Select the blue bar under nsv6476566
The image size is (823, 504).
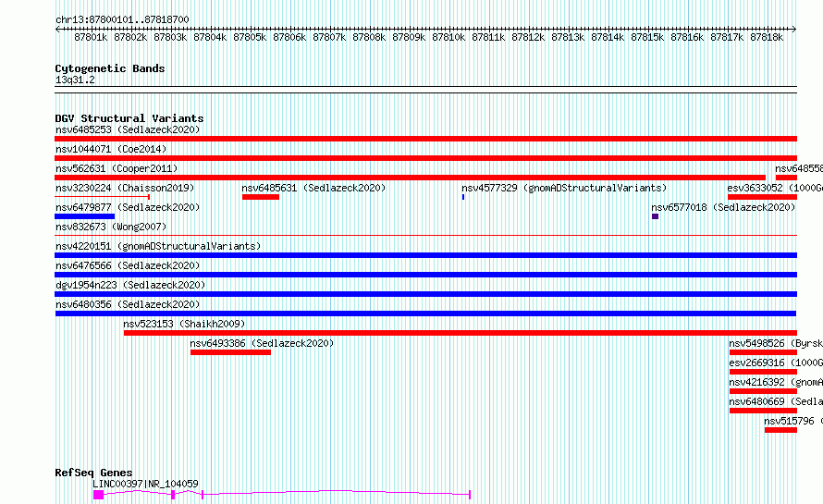click(x=425, y=275)
